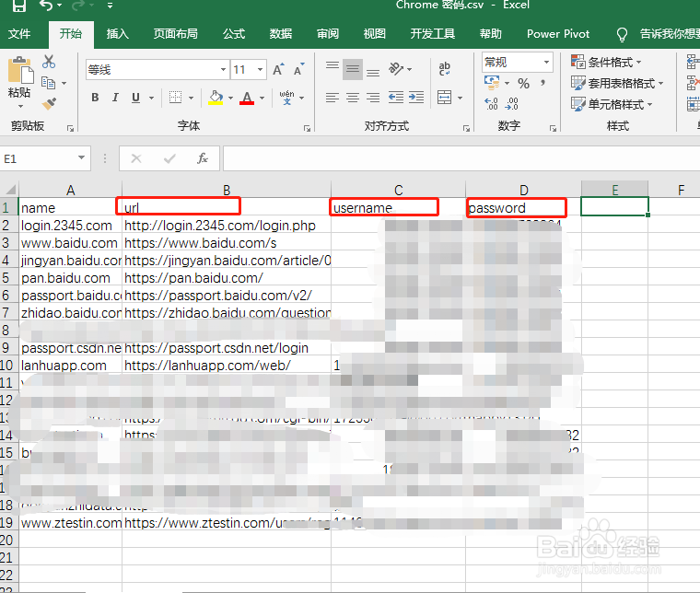Image resolution: width=700 pixels, height=593 pixels.
Task: Click the Cut scissors icon
Action: (x=49, y=62)
